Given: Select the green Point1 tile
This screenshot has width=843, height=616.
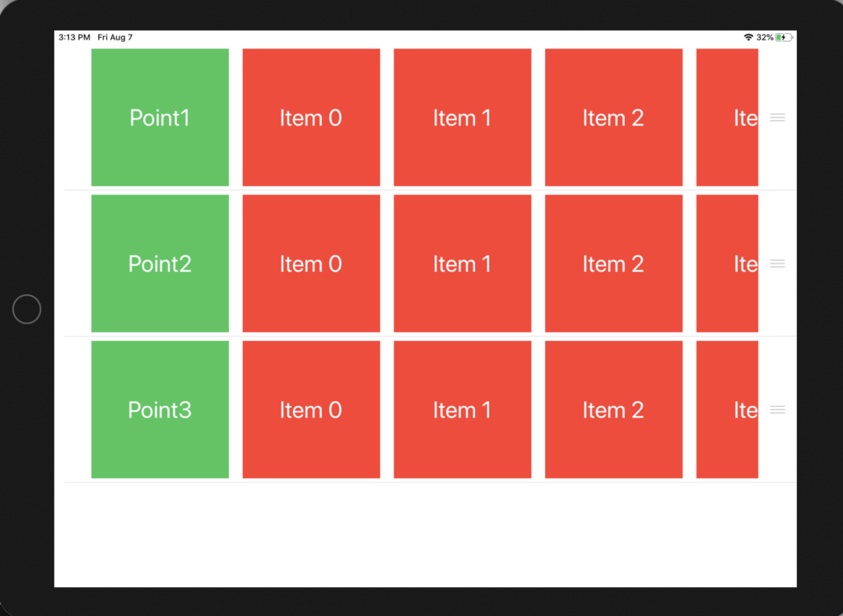Looking at the screenshot, I should point(161,117).
